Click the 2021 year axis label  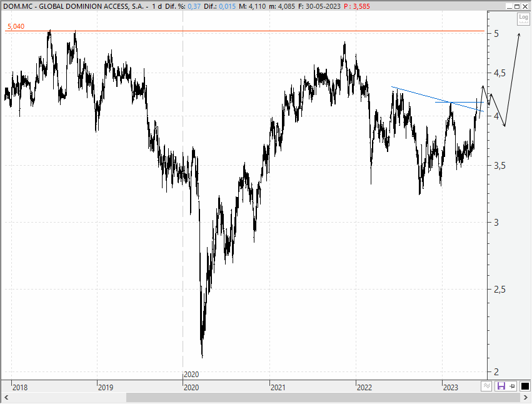tap(278, 387)
